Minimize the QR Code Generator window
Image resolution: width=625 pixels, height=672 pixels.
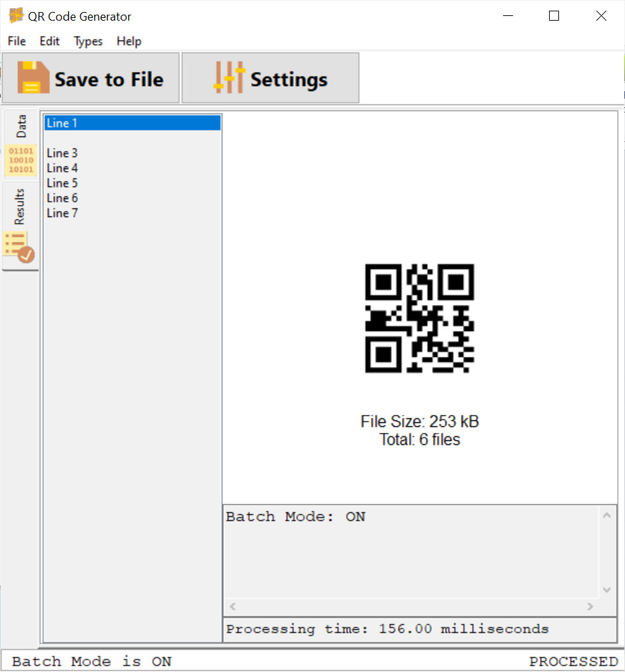coord(508,16)
